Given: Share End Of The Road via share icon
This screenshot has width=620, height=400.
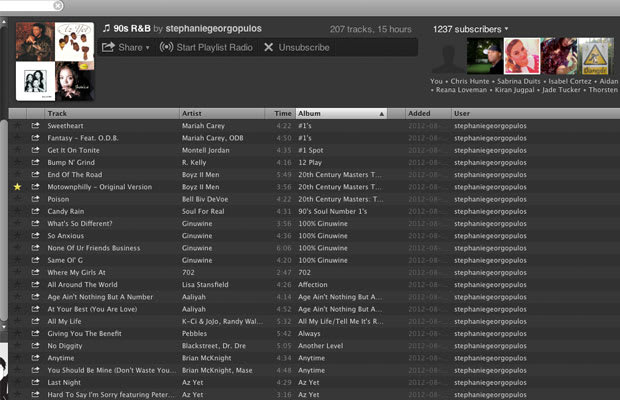Looking at the screenshot, I should tap(36, 174).
